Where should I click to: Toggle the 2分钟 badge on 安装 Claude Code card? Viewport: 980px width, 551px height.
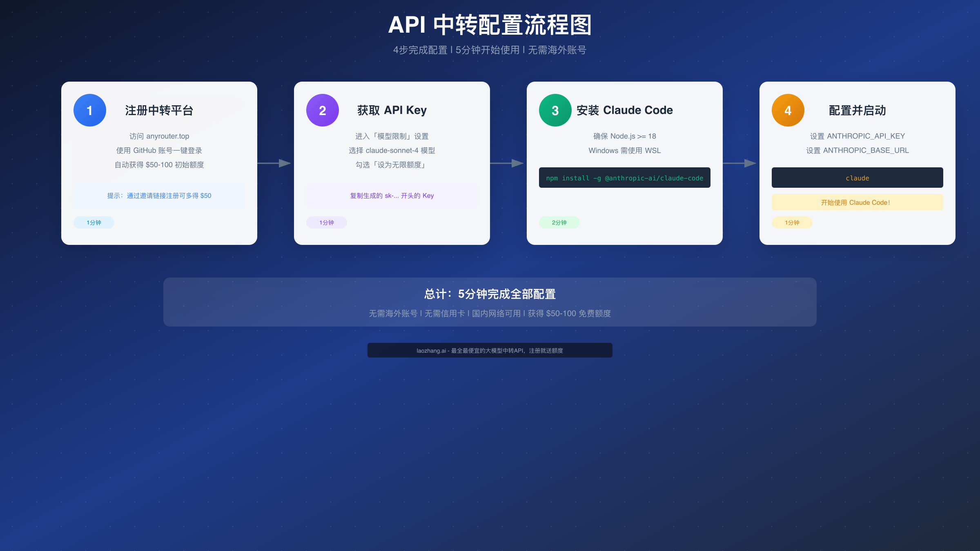(559, 222)
